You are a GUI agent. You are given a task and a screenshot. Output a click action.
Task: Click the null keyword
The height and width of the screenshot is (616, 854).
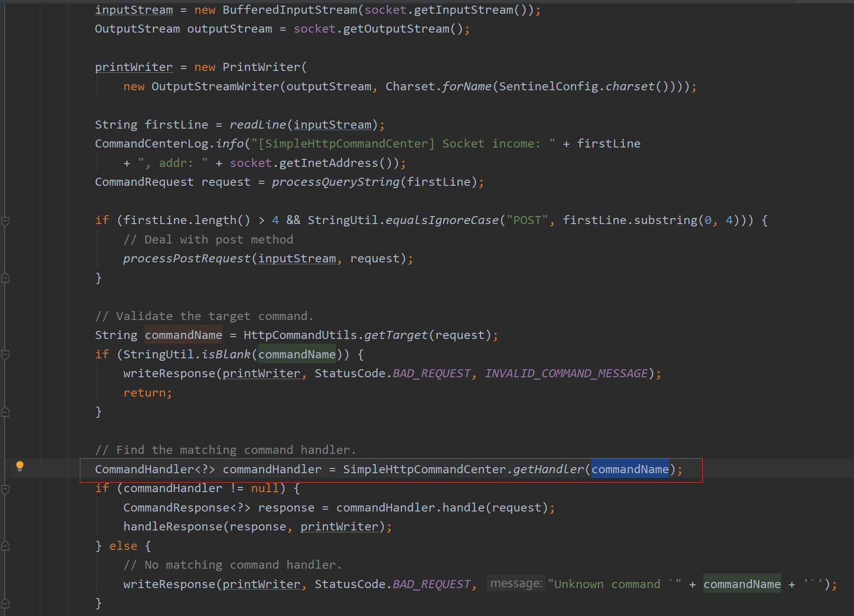[x=265, y=488]
